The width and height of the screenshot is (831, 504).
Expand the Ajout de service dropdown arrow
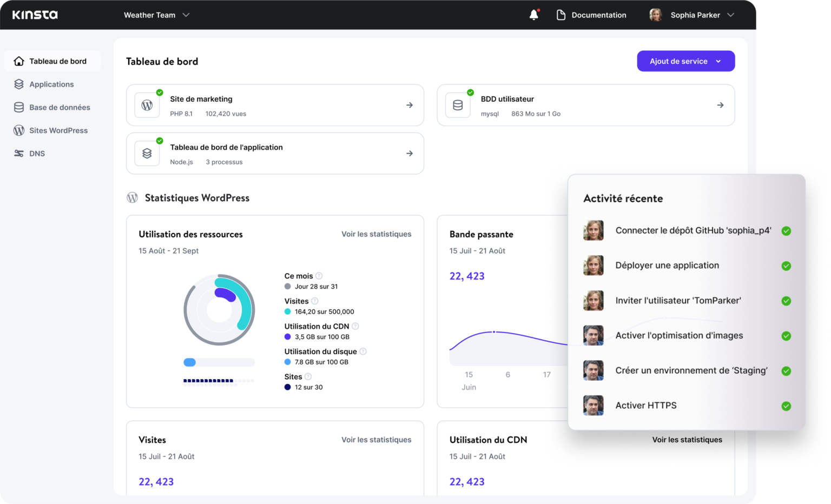pos(719,61)
